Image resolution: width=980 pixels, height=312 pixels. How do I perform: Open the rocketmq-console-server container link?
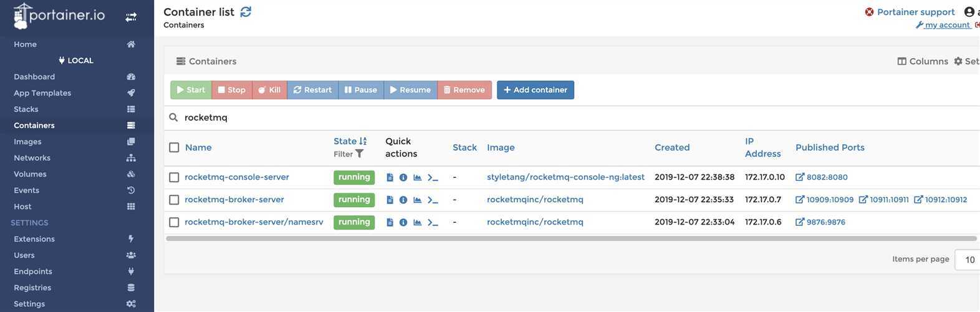(x=237, y=177)
